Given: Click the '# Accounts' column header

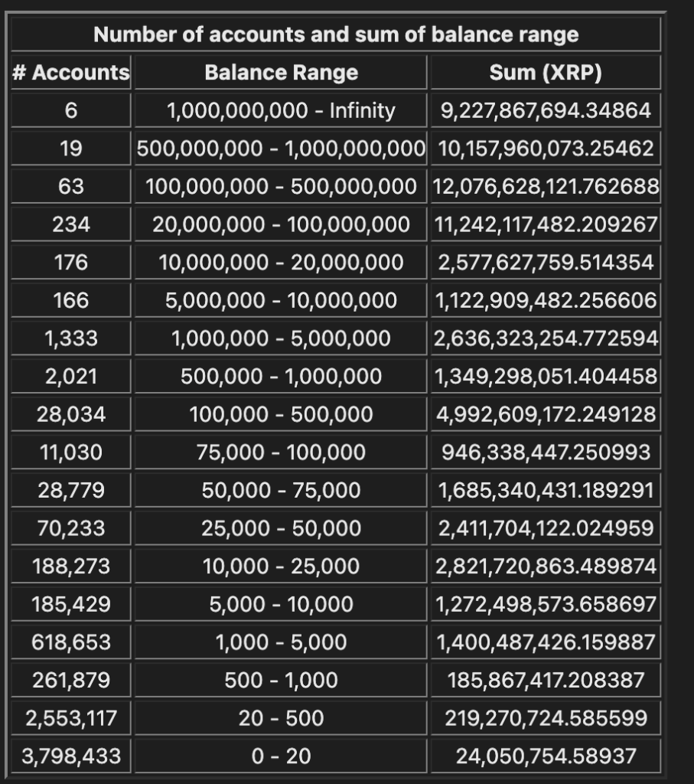Looking at the screenshot, I should click(71, 73).
